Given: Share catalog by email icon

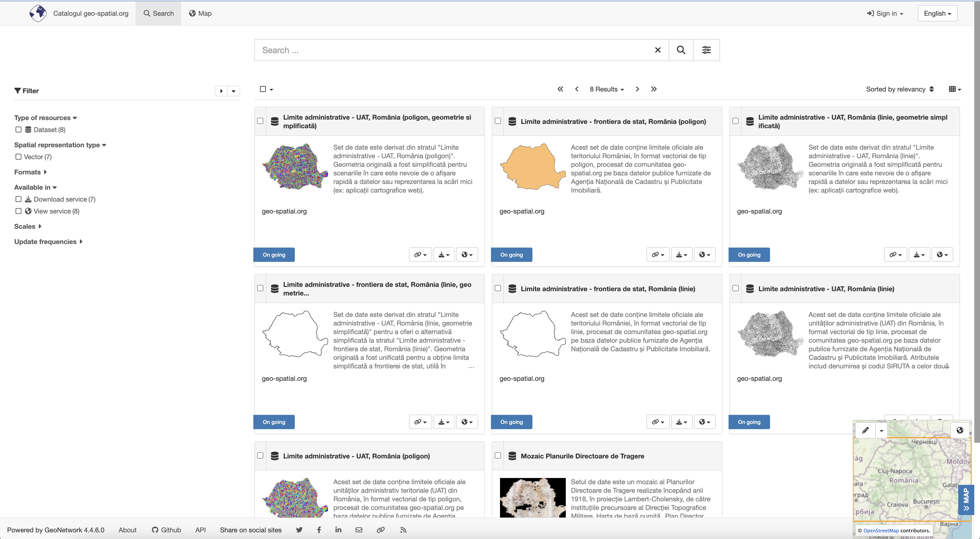Looking at the screenshot, I should [x=359, y=530].
